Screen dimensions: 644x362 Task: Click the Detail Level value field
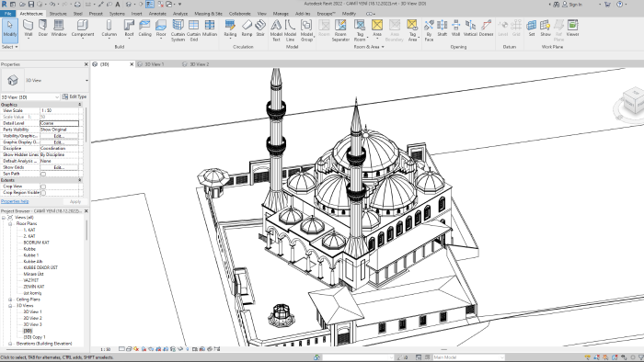click(59, 123)
